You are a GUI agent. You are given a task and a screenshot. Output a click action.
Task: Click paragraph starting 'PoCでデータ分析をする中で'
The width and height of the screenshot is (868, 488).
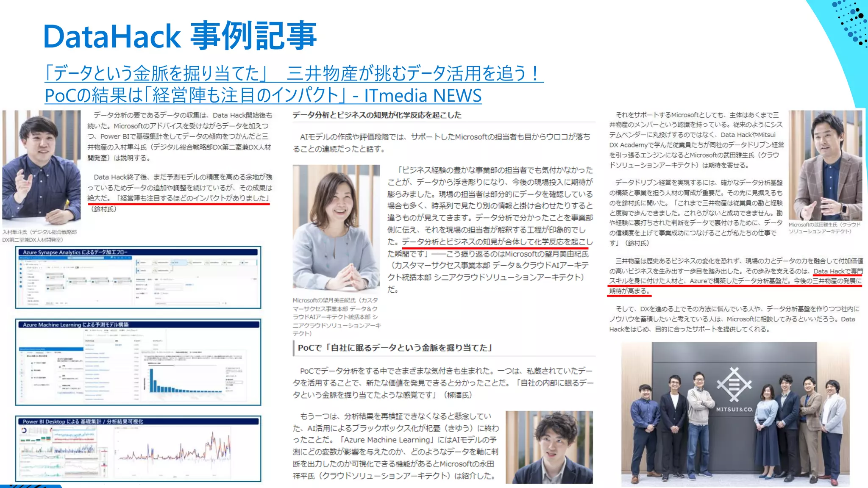coord(443,383)
